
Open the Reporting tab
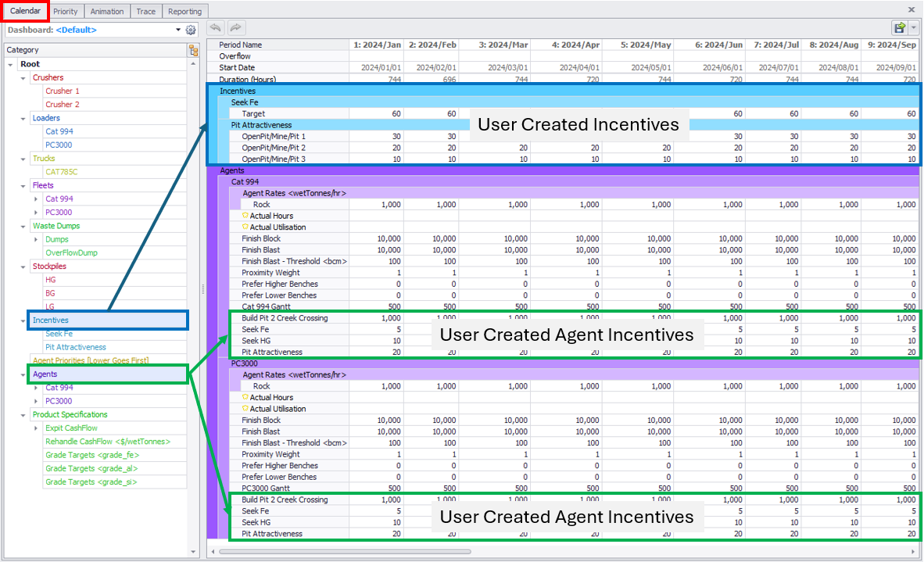184,11
